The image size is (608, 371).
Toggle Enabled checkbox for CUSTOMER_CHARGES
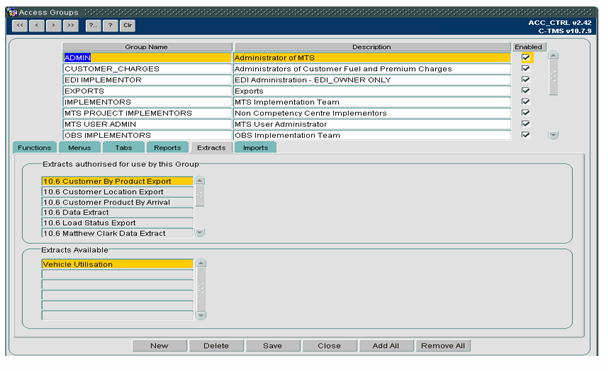(x=526, y=68)
